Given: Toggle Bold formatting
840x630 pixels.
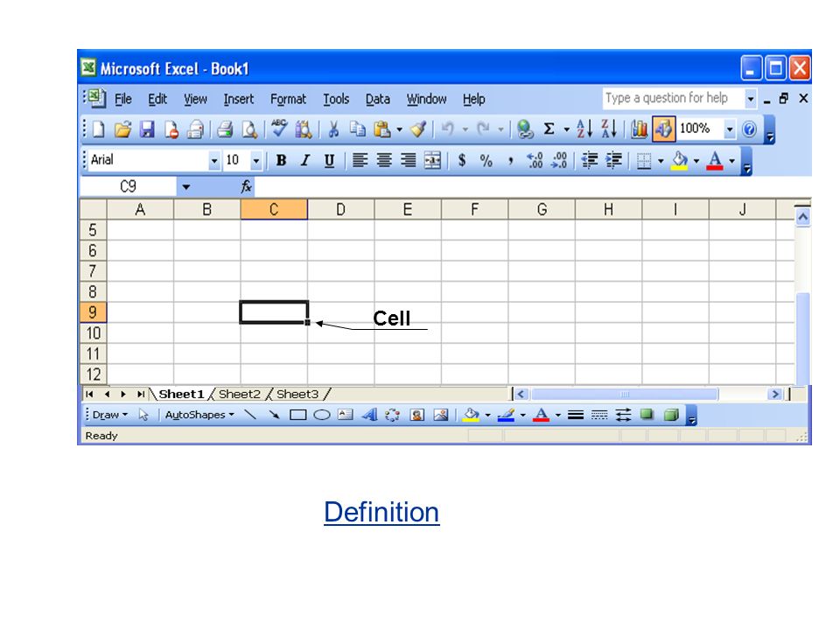Looking at the screenshot, I should click(281, 160).
